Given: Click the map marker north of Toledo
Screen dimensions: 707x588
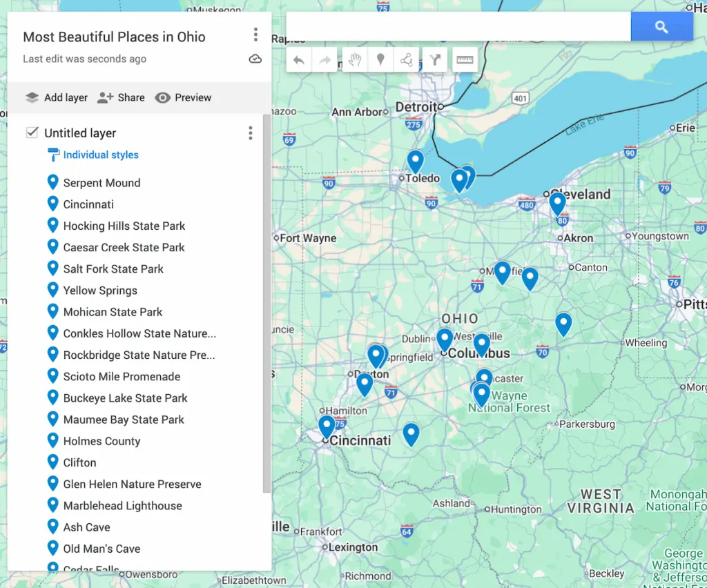Looking at the screenshot, I should click(x=415, y=161).
